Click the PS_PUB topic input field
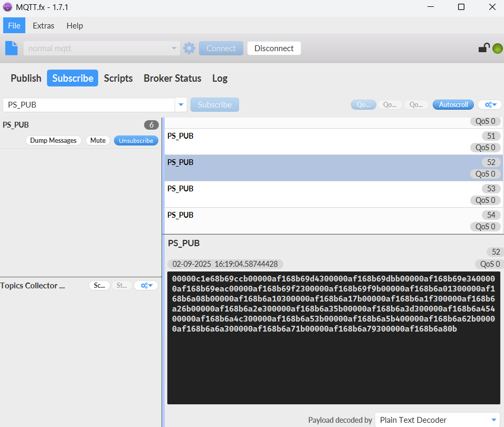Image resolution: width=504 pixels, height=427 pixels. 89,105
